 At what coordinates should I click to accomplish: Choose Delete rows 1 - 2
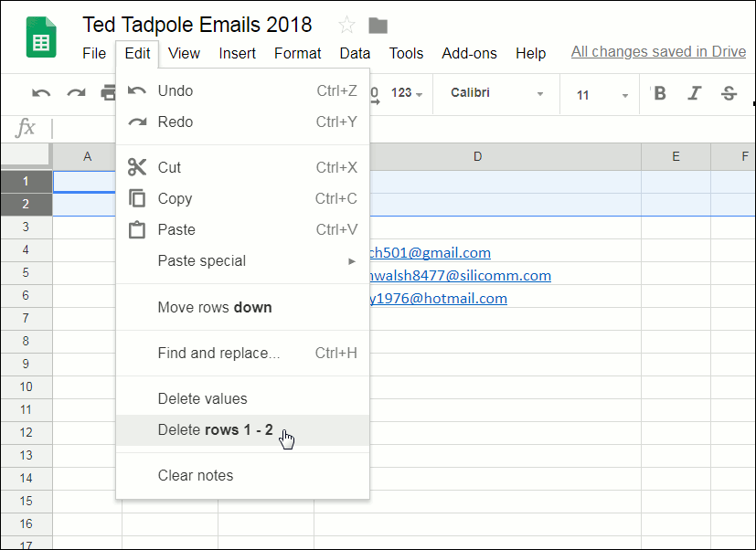[x=218, y=429]
